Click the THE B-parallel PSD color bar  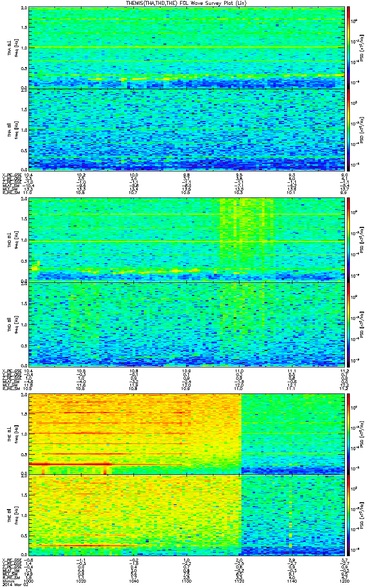coord(348,515)
